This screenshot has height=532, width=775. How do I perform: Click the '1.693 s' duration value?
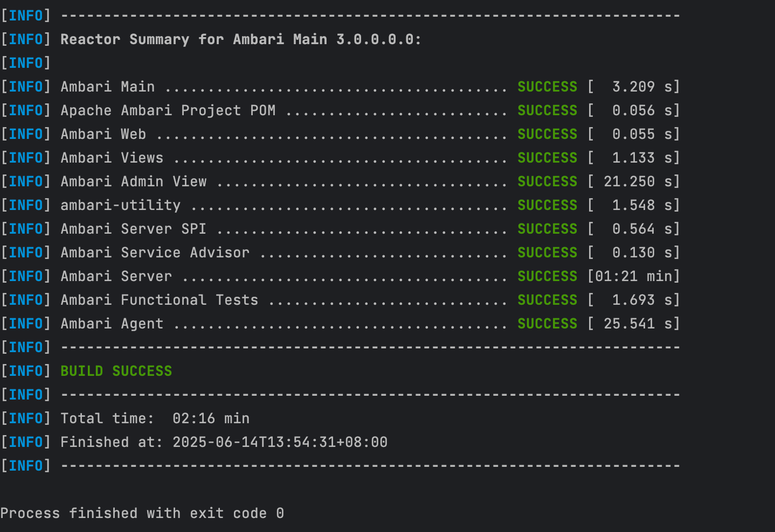click(642, 300)
